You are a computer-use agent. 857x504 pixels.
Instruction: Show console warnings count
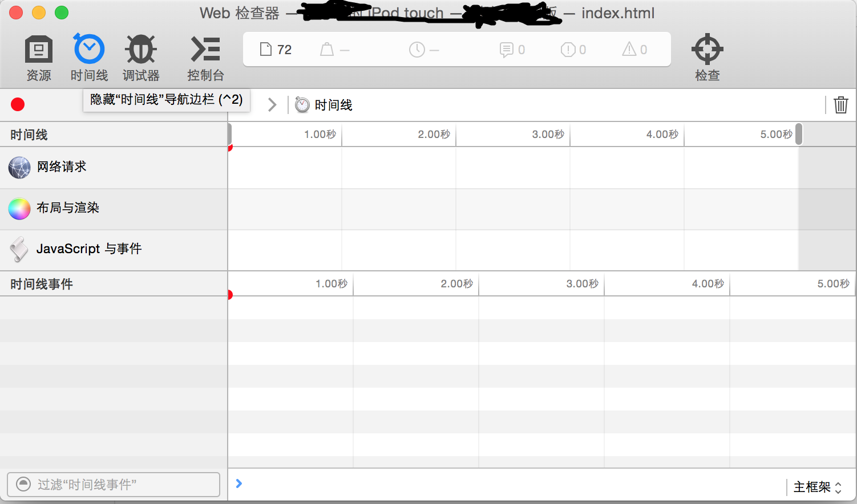click(634, 50)
